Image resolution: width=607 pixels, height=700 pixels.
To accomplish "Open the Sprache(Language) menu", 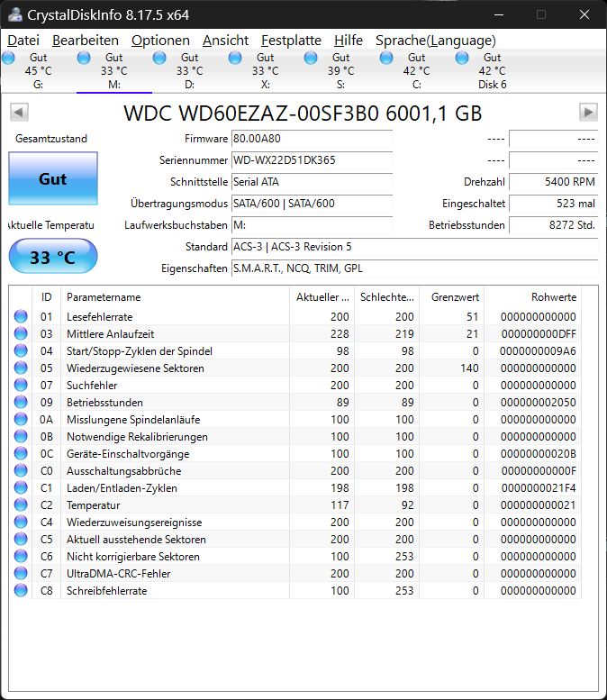I will [436, 41].
